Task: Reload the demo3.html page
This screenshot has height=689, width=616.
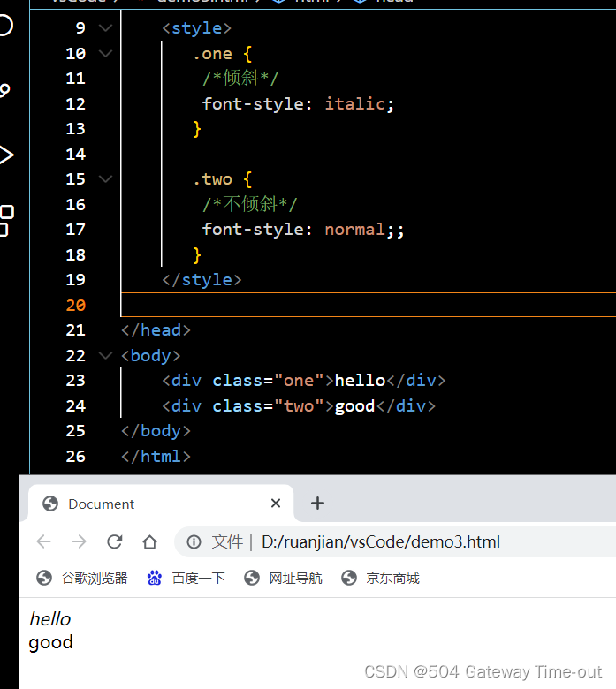Action: [x=115, y=541]
